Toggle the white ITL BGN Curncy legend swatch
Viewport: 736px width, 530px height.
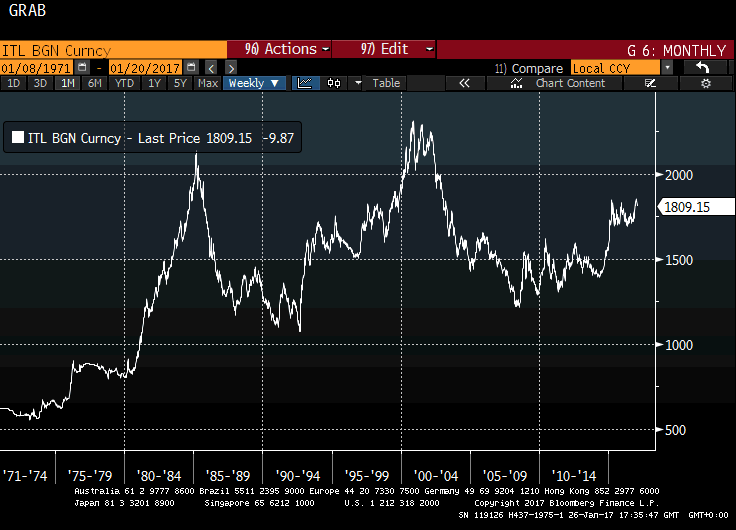click(x=18, y=137)
